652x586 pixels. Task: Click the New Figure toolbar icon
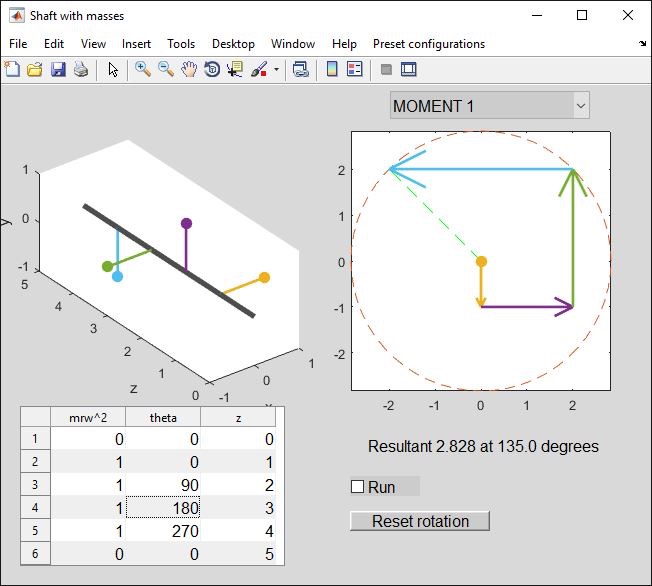click(12, 70)
